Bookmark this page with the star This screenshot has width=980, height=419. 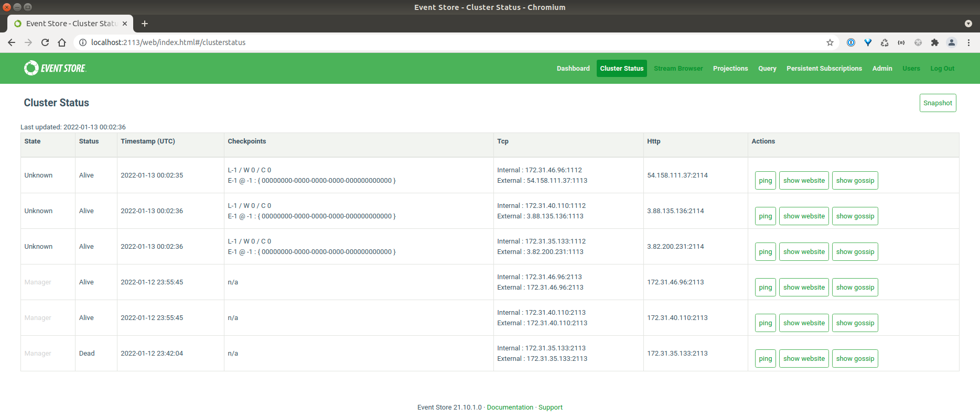pyautogui.click(x=830, y=42)
